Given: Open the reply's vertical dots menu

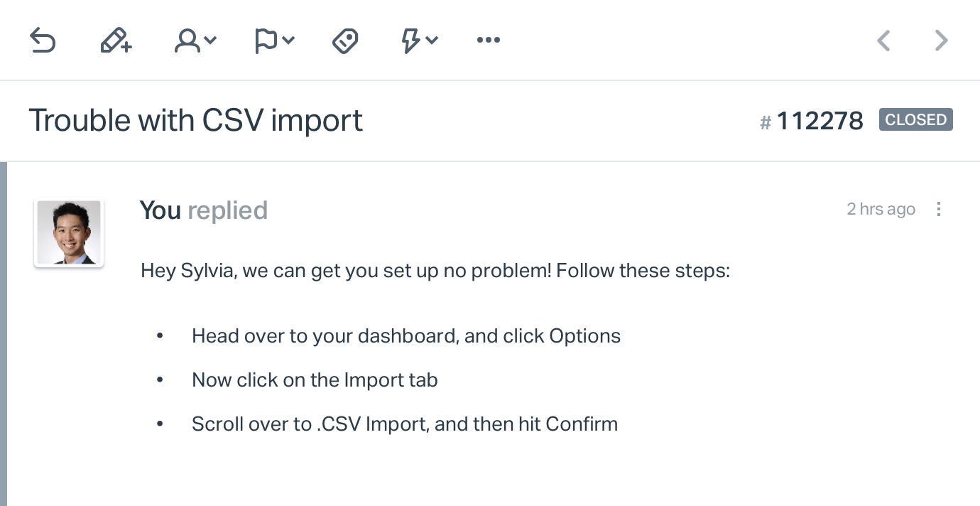Looking at the screenshot, I should 939,209.
